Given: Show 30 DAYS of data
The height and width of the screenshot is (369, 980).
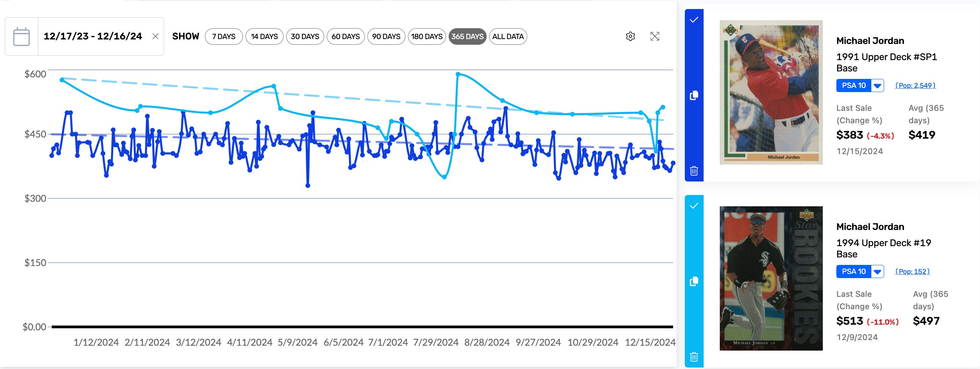Looking at the screenshot, I should coord(305,36).
